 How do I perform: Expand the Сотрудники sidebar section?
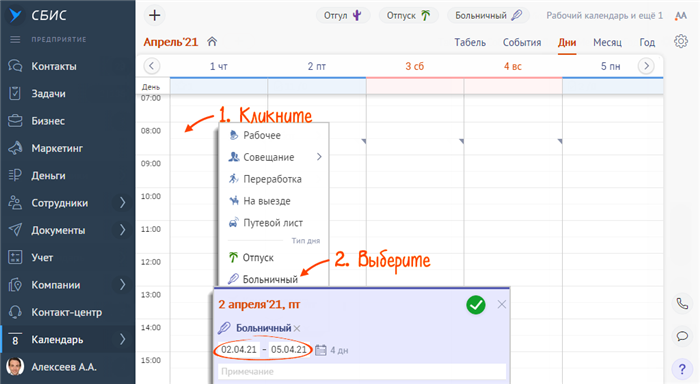[x=122, y=203]
